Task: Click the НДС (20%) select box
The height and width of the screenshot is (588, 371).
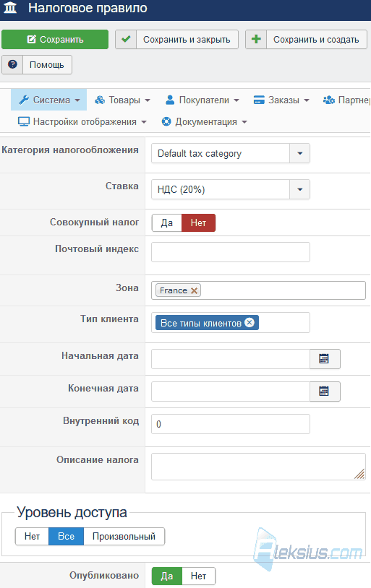Action: (231, 189)
